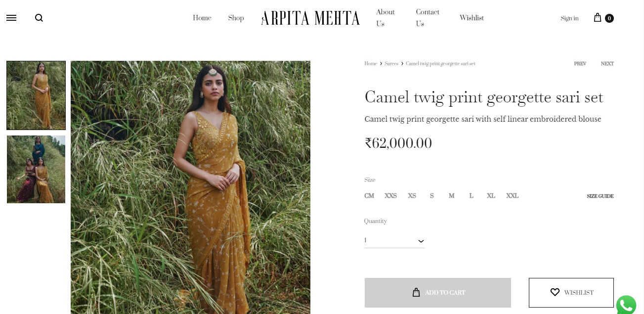Click the Add to Cart button
The height and width of the screenshot is (314, 644).
tap(438, 293)
